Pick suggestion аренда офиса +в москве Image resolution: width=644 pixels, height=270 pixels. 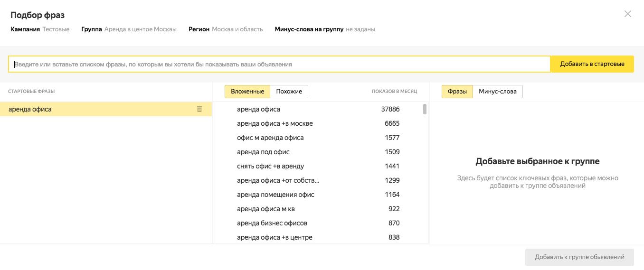[x=318, y=123]
